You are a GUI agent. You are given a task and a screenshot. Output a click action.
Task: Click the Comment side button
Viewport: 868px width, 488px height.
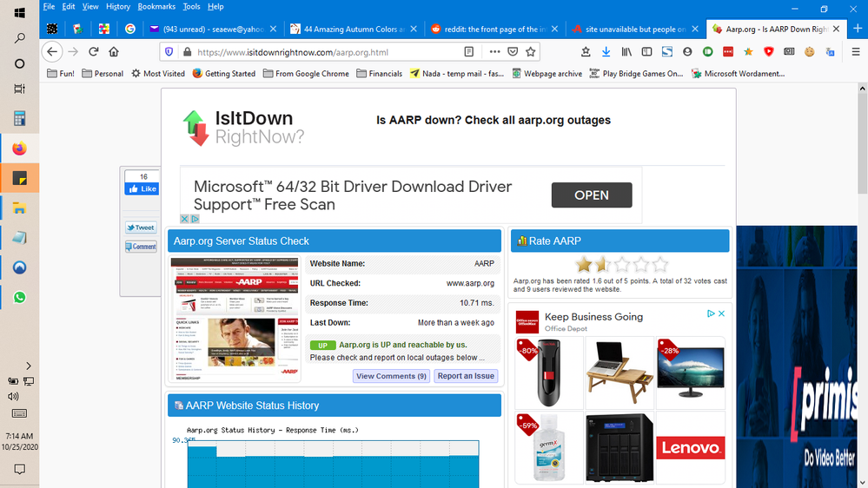pyautogui.click(x=141, y=247)
